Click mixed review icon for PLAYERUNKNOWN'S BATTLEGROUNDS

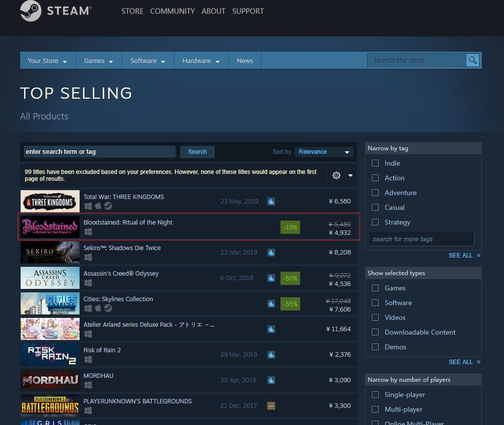tap(271, 406)
